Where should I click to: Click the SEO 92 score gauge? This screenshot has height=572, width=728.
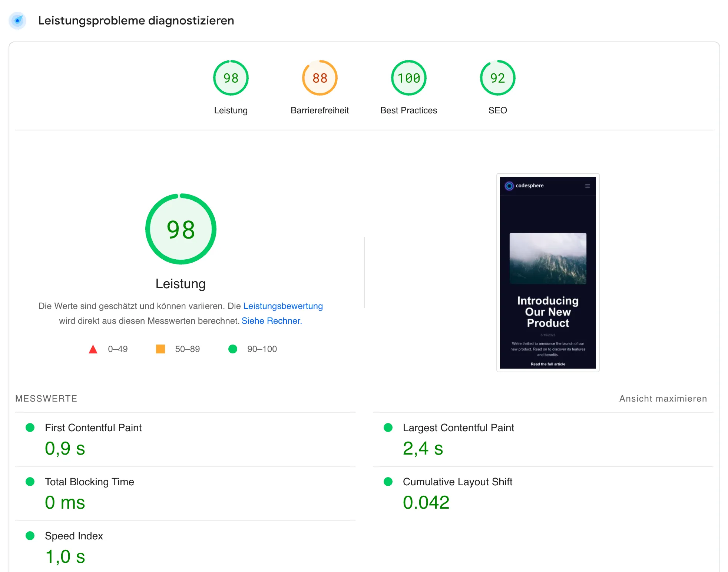(497, 78)
